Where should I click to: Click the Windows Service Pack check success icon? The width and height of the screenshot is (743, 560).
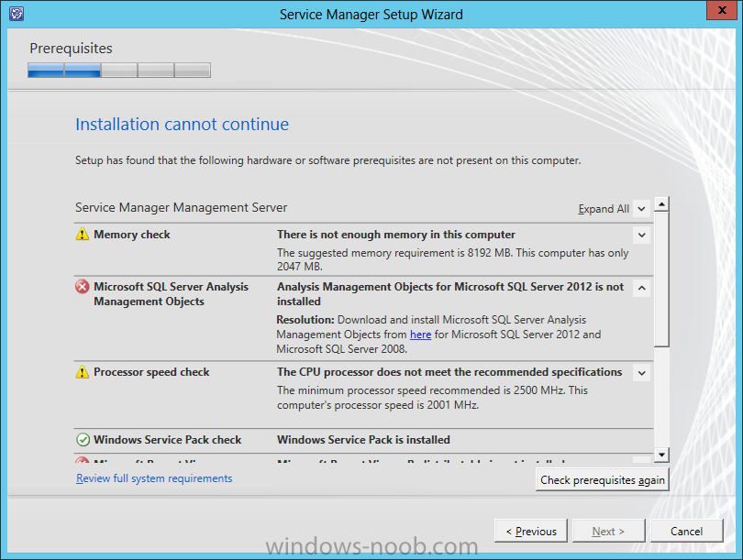83,440
